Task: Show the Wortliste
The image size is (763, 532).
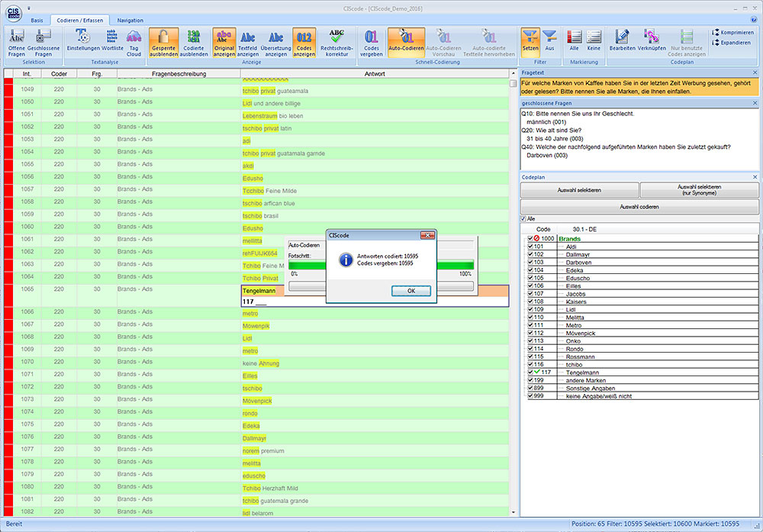Action: (x=112, y=40)
